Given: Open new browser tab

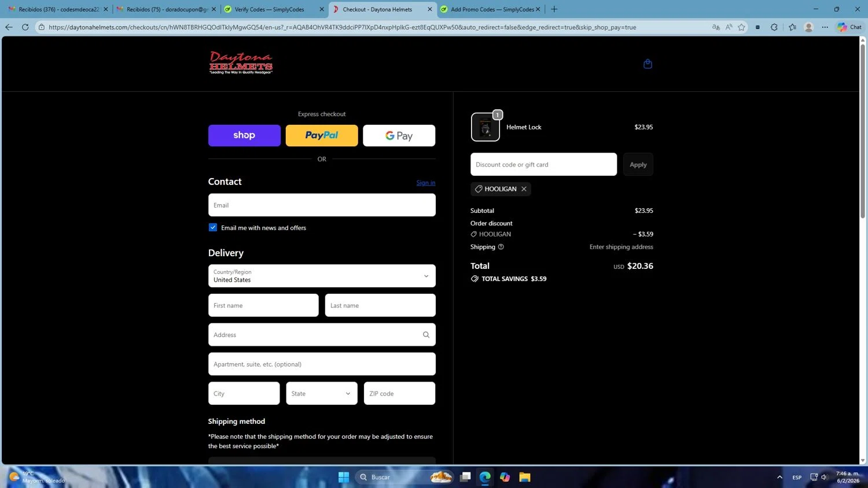Looking at the screenshot, I should pos(554,9).
